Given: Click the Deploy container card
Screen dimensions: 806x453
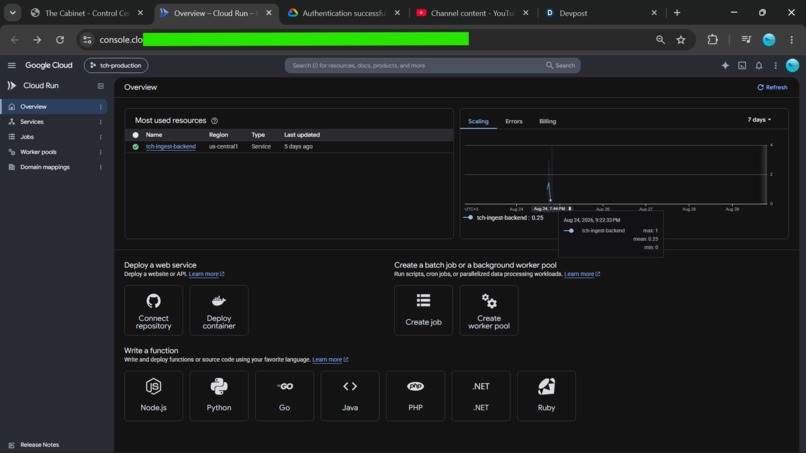Looking at the screenshot, I should tap(219, 311).
